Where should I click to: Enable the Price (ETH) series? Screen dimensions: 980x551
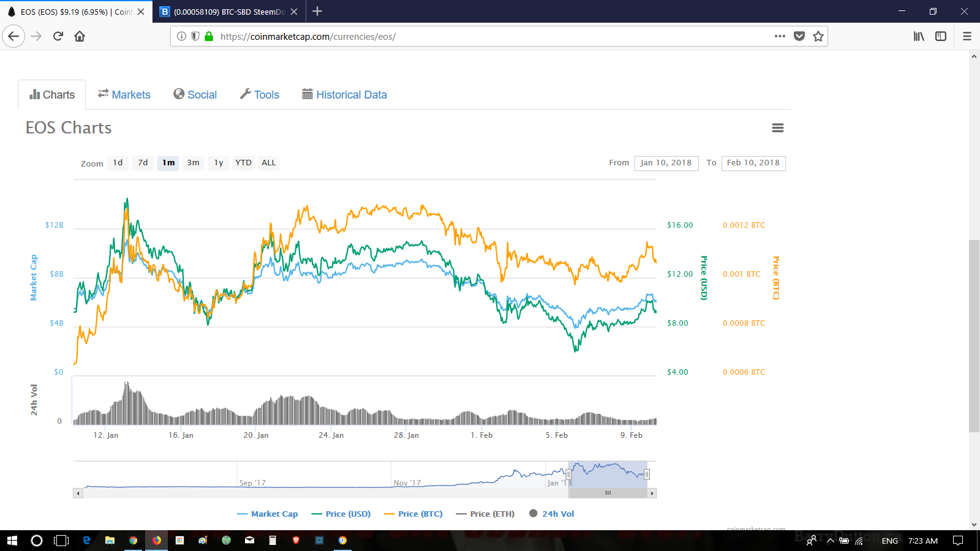[x=486, y=514]
